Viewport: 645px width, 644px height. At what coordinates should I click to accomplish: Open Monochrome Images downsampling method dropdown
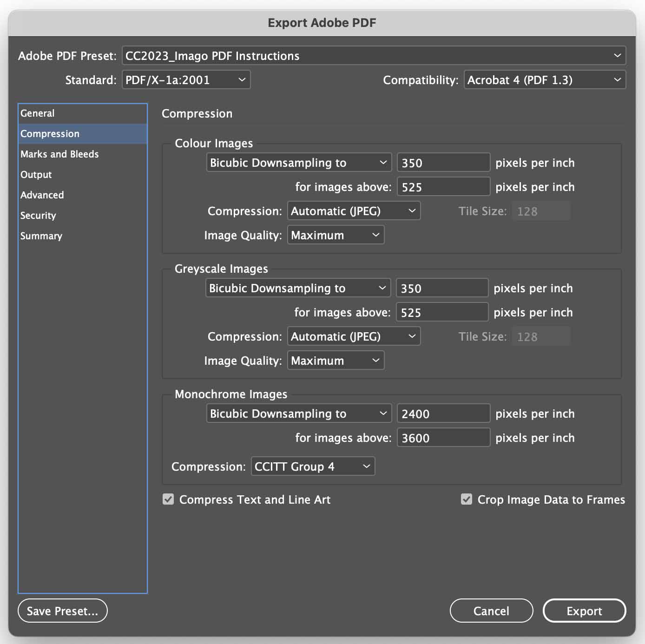click(x=299, y=414)
